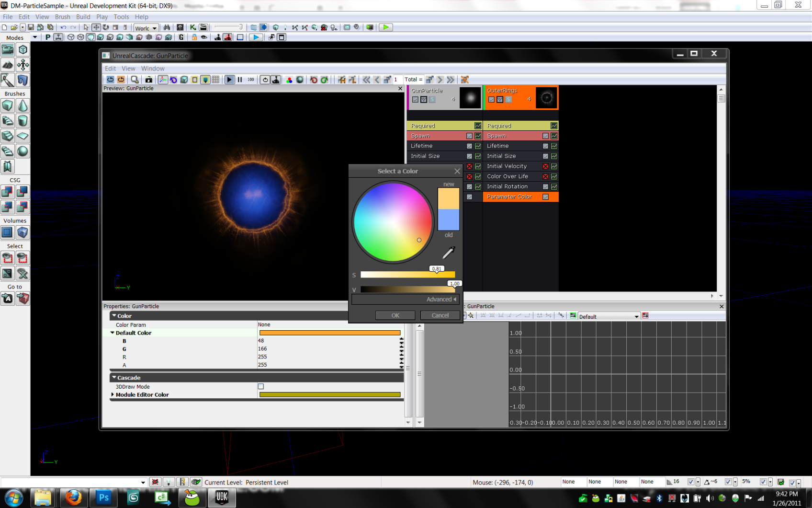Open the Windows Start menu
The image size is (812, 508).
coord(13,498)
